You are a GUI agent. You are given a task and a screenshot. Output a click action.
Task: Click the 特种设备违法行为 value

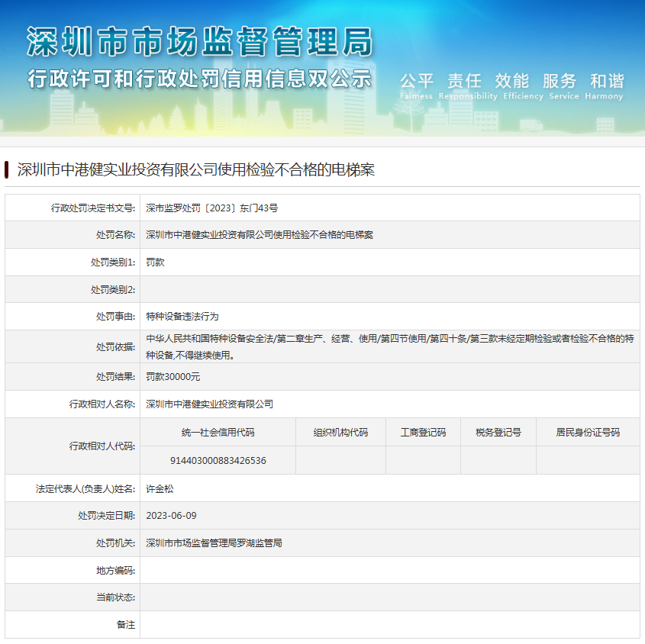[182, 317]
